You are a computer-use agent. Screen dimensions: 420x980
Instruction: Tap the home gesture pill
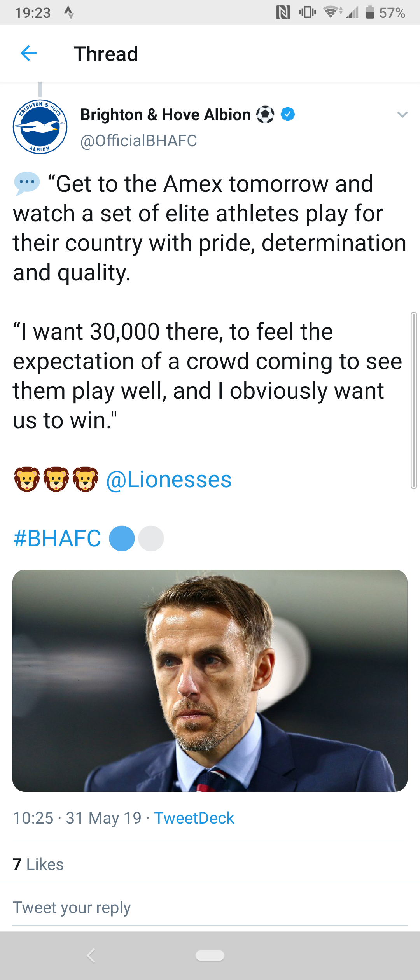coord(210,955)
